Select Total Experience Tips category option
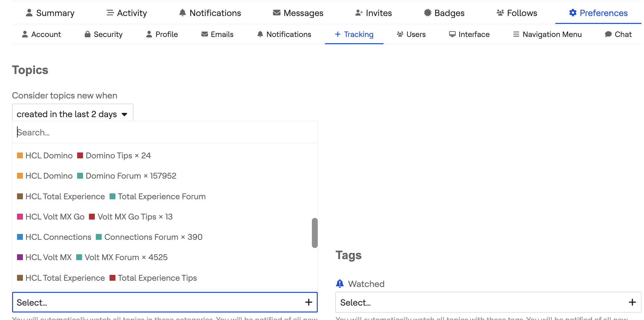 [x=165, y=278]
